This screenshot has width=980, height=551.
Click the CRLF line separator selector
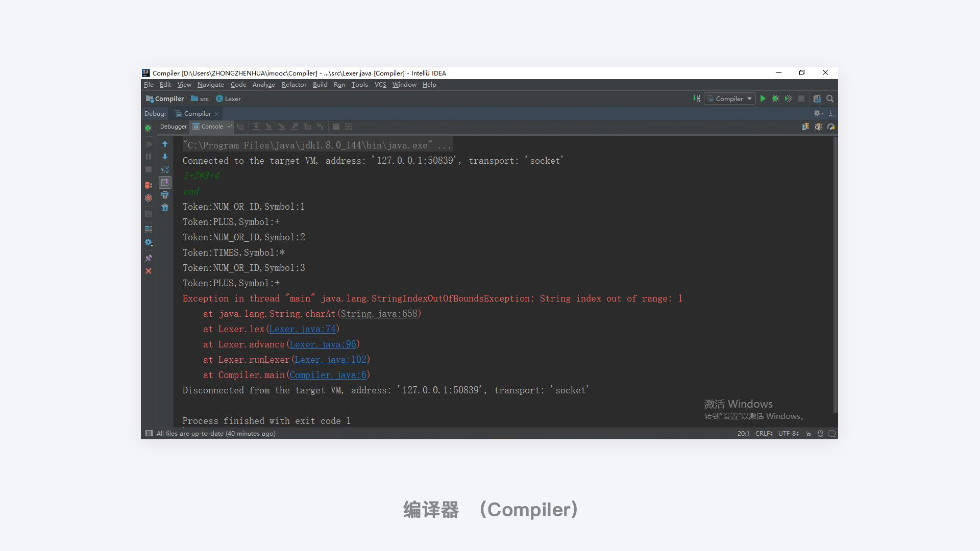click(x=764, y=434)
